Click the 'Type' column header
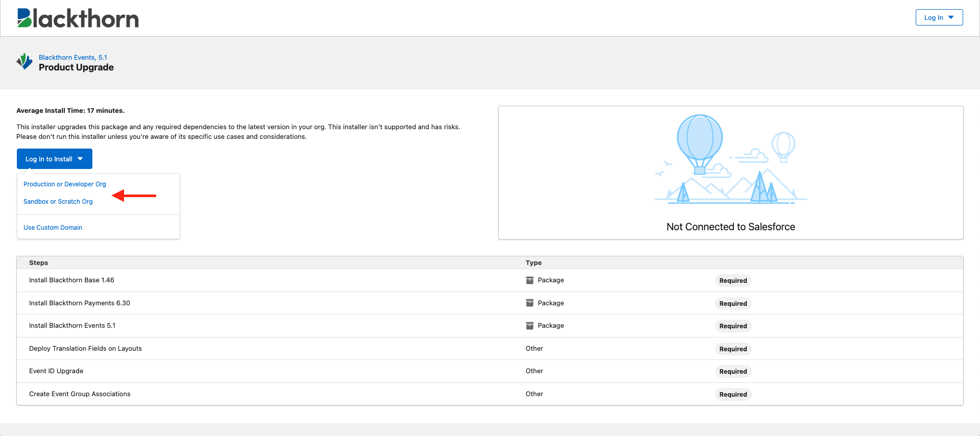This screenshot has width=980, height=436. click(533, 263)
